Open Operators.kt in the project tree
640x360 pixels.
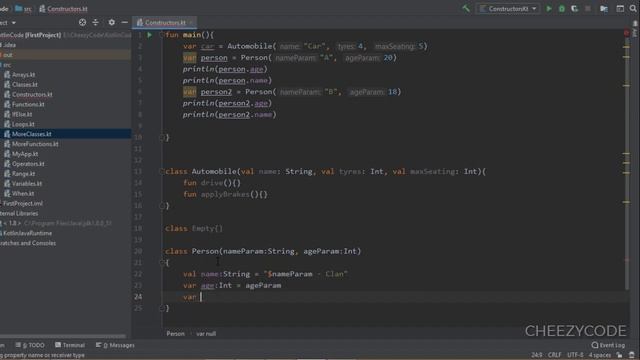point(28,164)
